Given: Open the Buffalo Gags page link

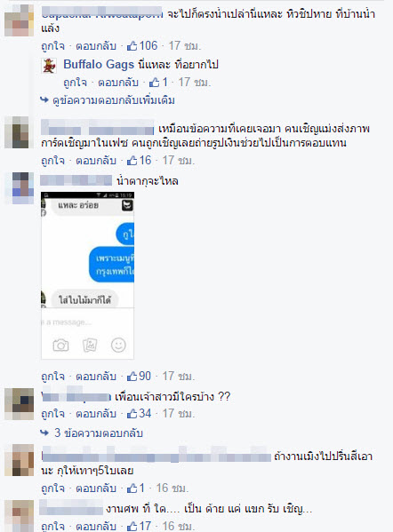Looking at the screenshot, I should 99,64.
